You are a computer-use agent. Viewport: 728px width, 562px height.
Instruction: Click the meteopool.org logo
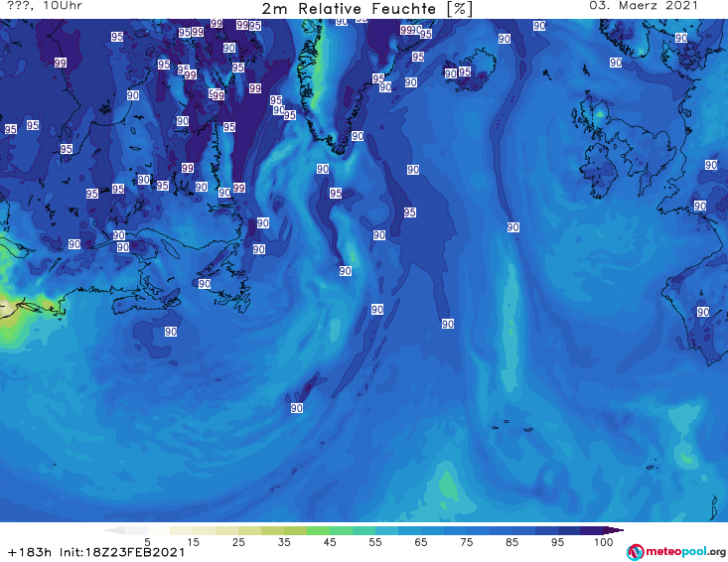[676, 552]
